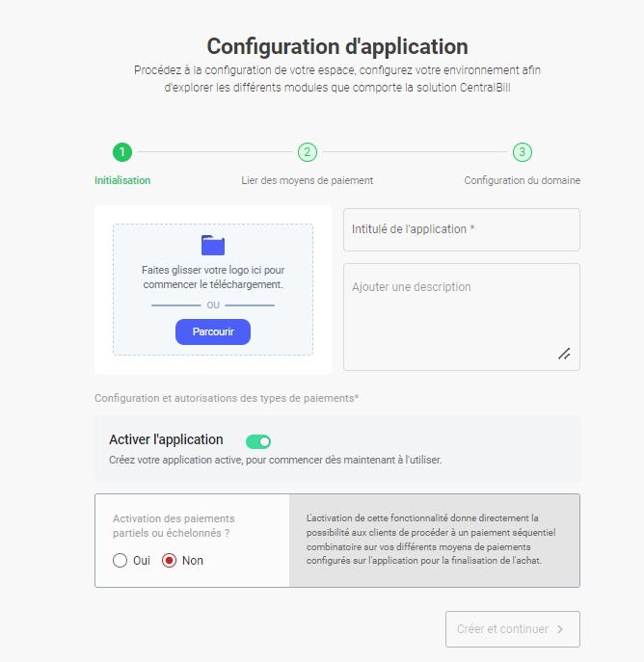
Task: Go to Lier des moyens de paiement step
Action: coord(307,180)
